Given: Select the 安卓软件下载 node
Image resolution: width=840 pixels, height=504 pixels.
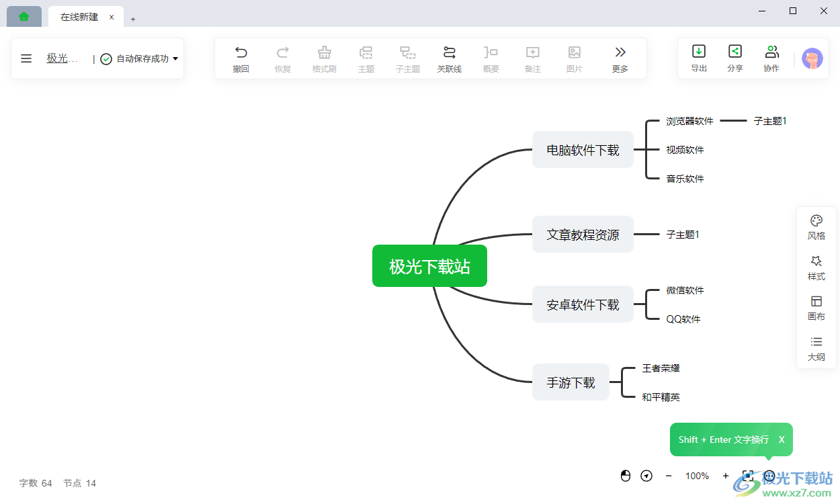Looking at the screenshot, I should click(x=583, y=304).
